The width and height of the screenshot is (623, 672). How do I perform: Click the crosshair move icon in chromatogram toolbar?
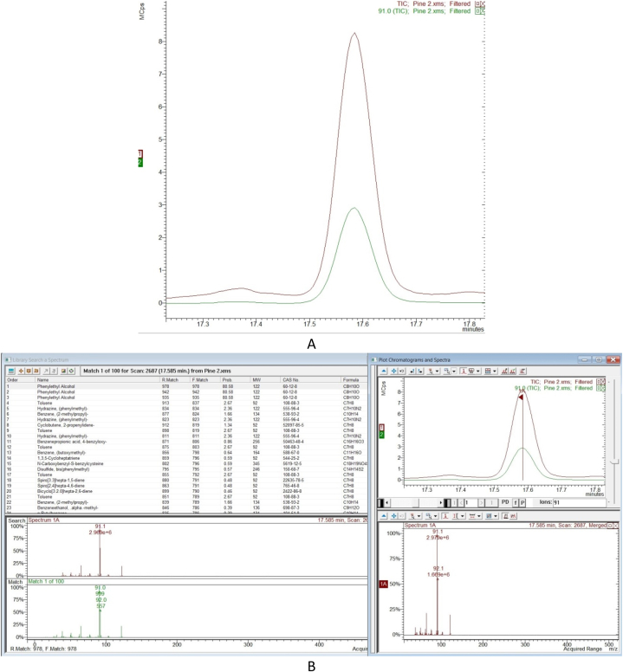393,370
